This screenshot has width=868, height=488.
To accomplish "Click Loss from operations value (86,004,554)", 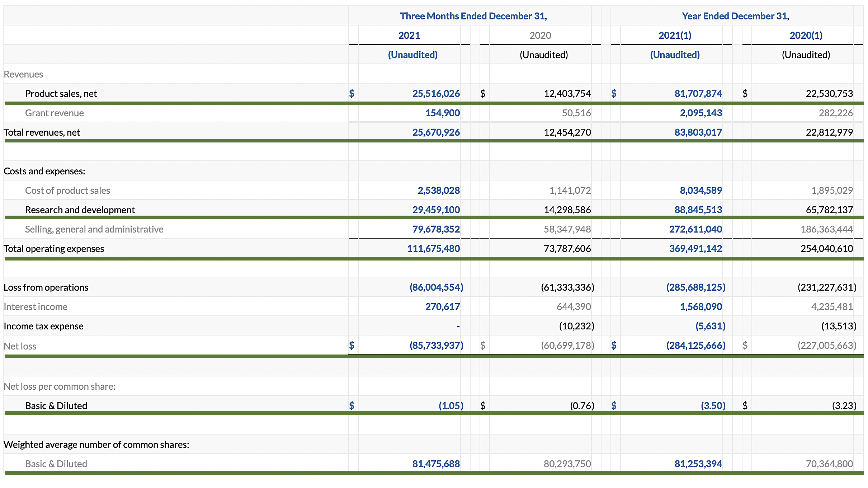I will point(436,287).
